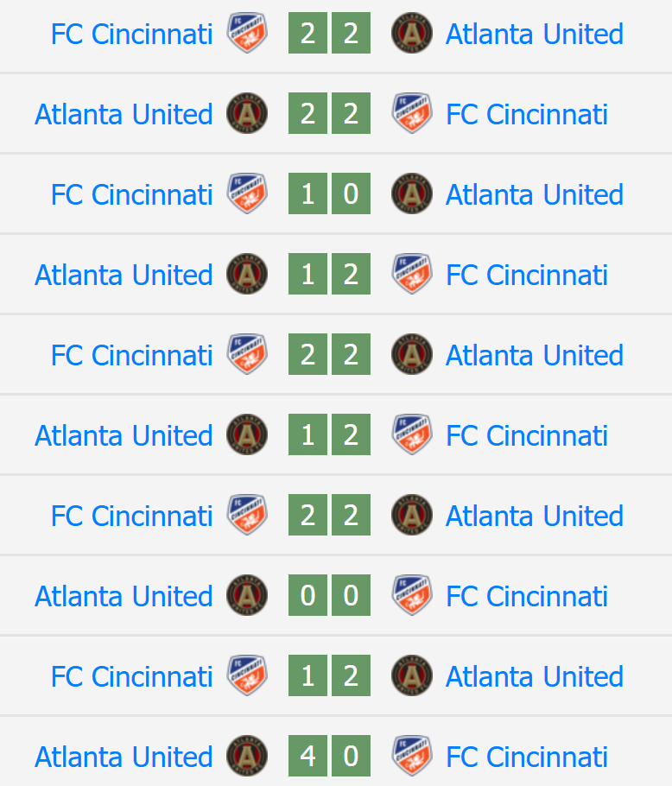Viewport: 672px width, 786px height.
Task: Click Atlanta United's 0 score in the goalless draw
Action: pyautogui.click(x=307, y=596)
